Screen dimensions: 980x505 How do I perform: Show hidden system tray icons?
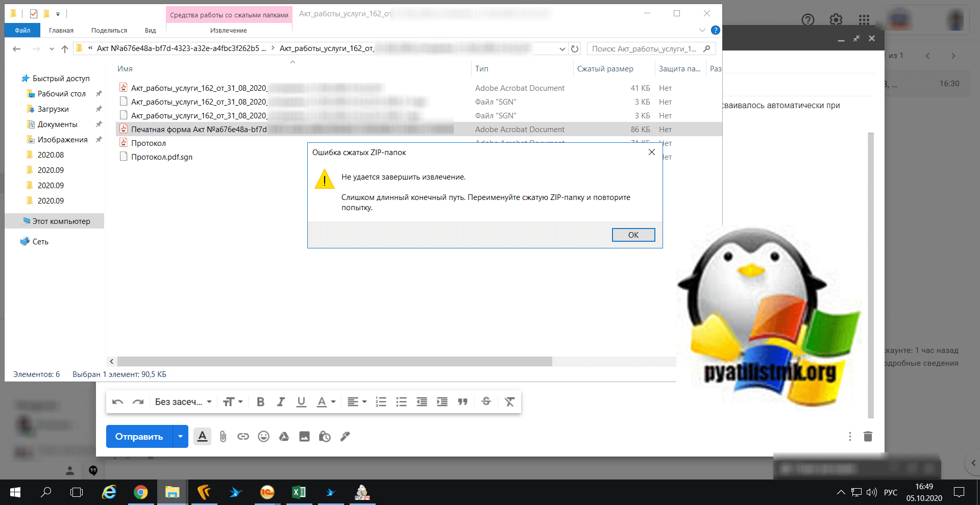(841, 492)
